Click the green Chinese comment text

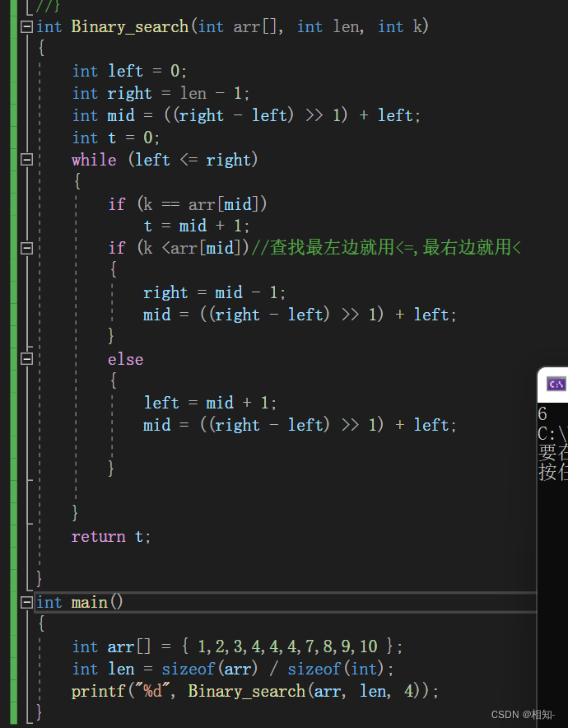(x=386, y=247)
